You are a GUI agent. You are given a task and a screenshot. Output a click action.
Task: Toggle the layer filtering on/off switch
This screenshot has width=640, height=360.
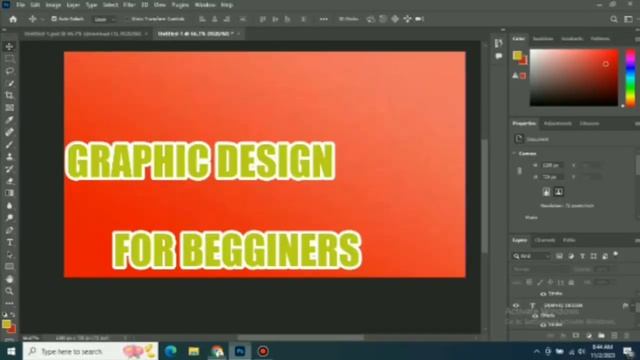(616, 255)
